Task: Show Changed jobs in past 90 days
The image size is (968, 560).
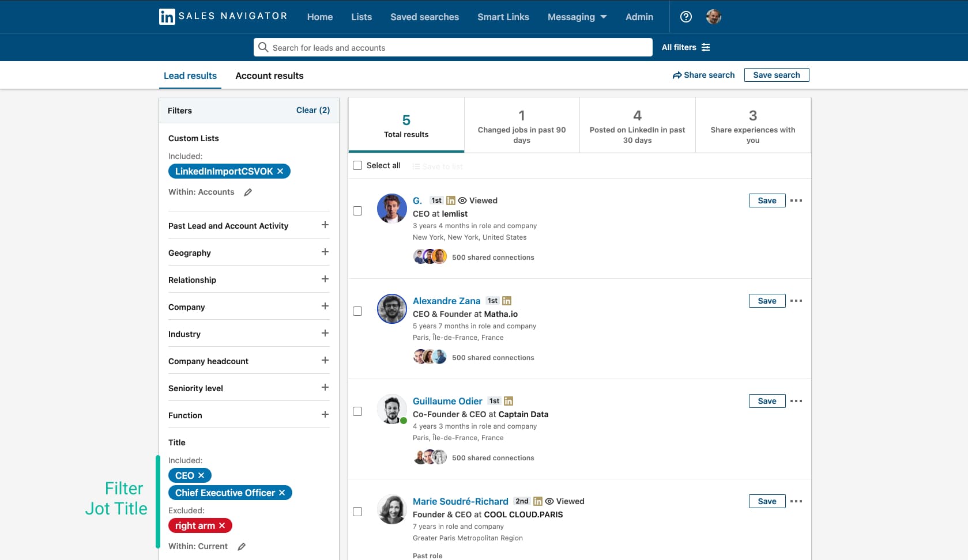Action: [x=522, y=125]
